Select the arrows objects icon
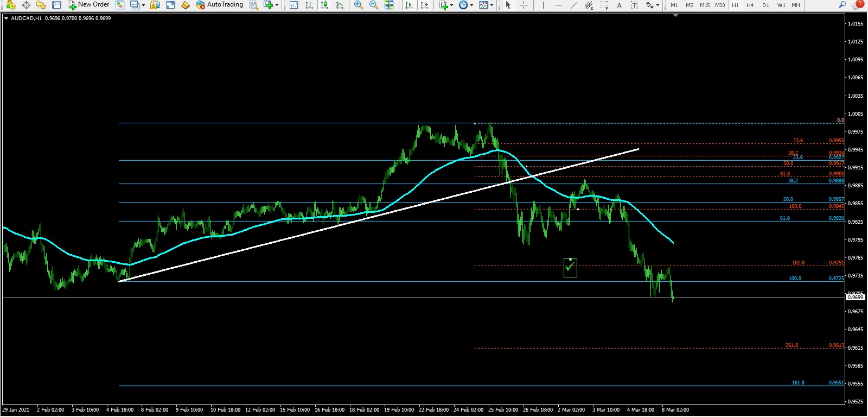This screenshot has height=417, width=868. pos(649,5)
